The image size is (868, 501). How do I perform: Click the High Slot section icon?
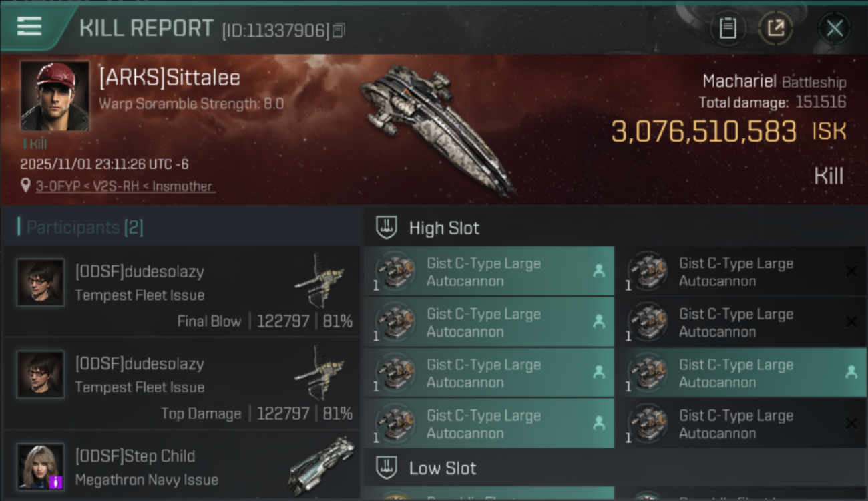(387, 228)
